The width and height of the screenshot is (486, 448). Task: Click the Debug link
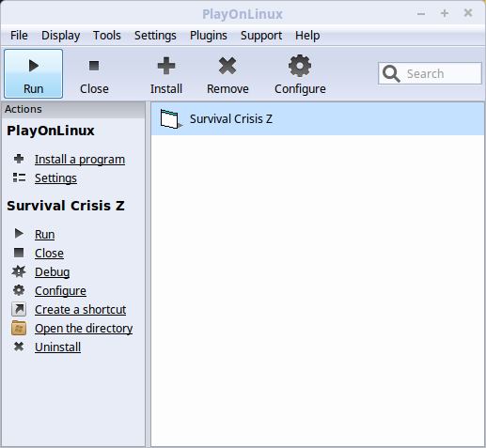coord(53,272)
